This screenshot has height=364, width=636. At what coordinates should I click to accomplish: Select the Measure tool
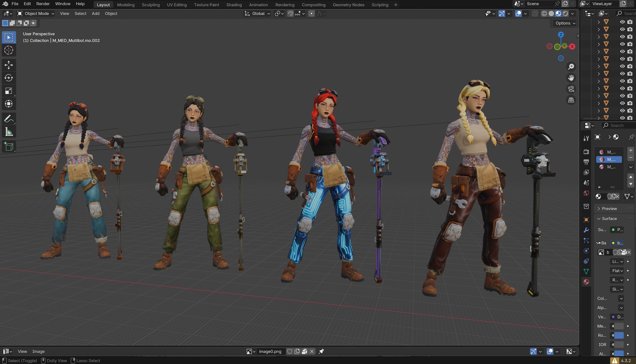pyautogui.click(x=9, y=131)
